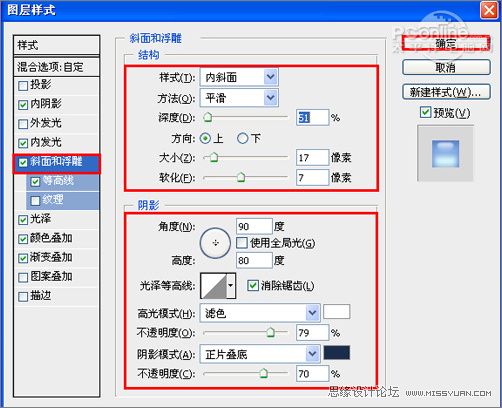Enable the 纹理 sub-option checkbox
Screen dimensions: 502x408
click(35, 200)
